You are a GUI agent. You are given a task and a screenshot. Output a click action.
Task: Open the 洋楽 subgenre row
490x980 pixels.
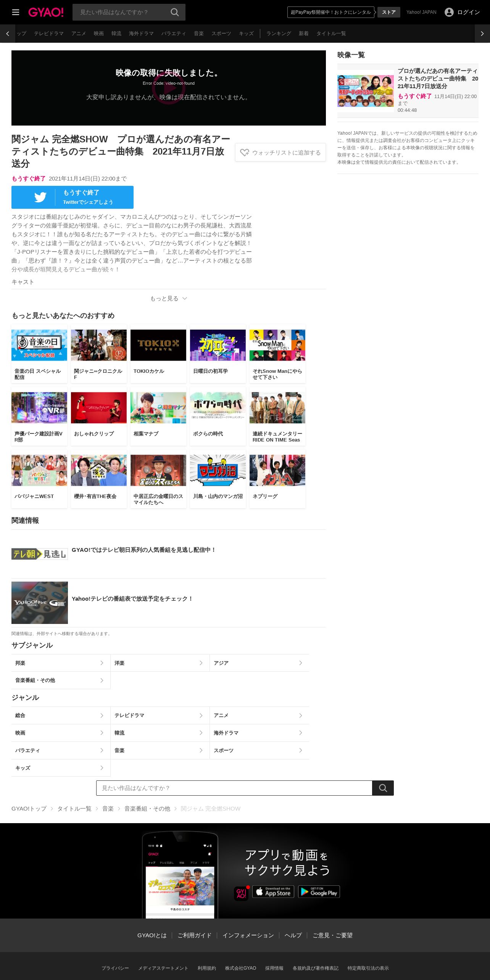[x=160, y=663]
